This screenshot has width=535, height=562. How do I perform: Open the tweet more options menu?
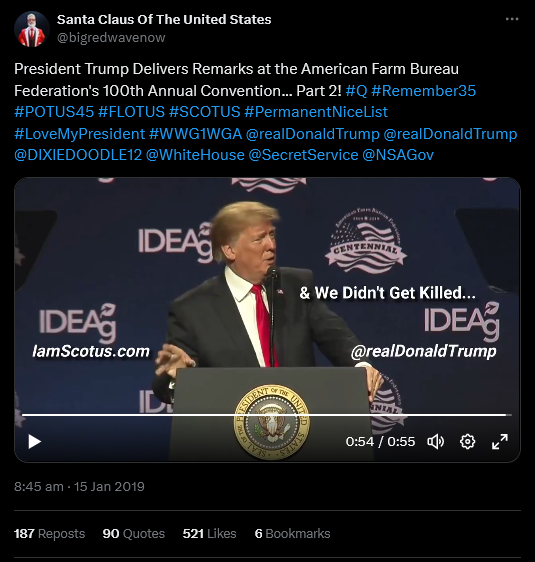[512, 19]
